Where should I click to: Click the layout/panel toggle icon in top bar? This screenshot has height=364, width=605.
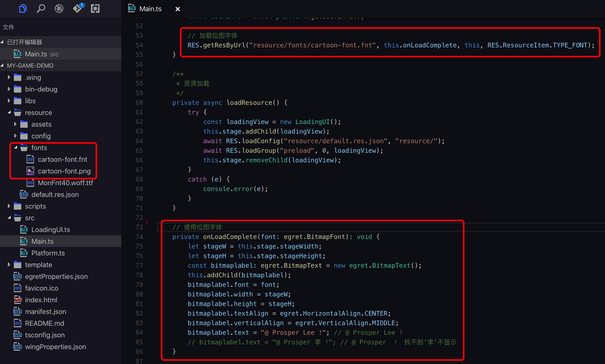tap(95, 7)
